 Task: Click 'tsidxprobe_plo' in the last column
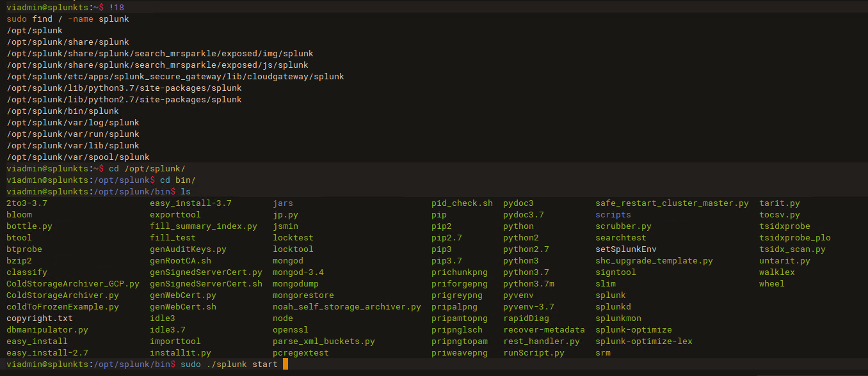point(794,238)
